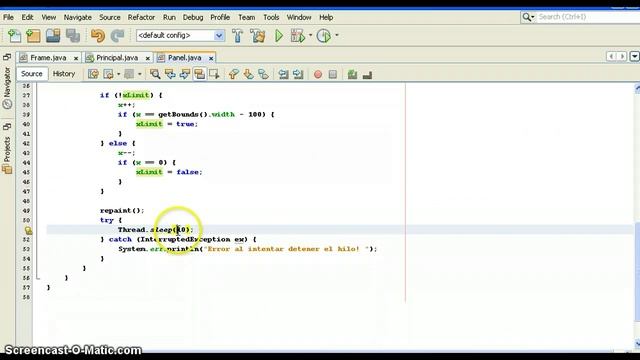Click the Shift Line Left icon
This screenshot has height=360, width=640.
283,74
